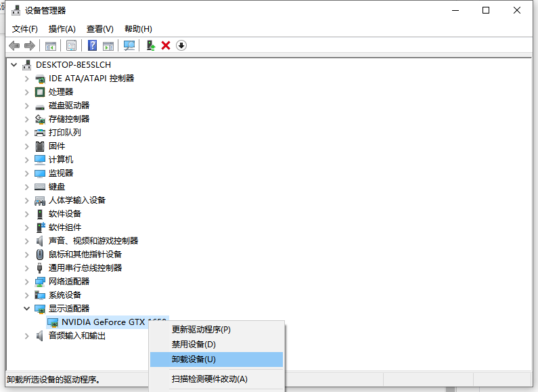Expand the 软件组件 category
Screen dimensions: 538x392
pyautogui.click(x=27, y=227)
